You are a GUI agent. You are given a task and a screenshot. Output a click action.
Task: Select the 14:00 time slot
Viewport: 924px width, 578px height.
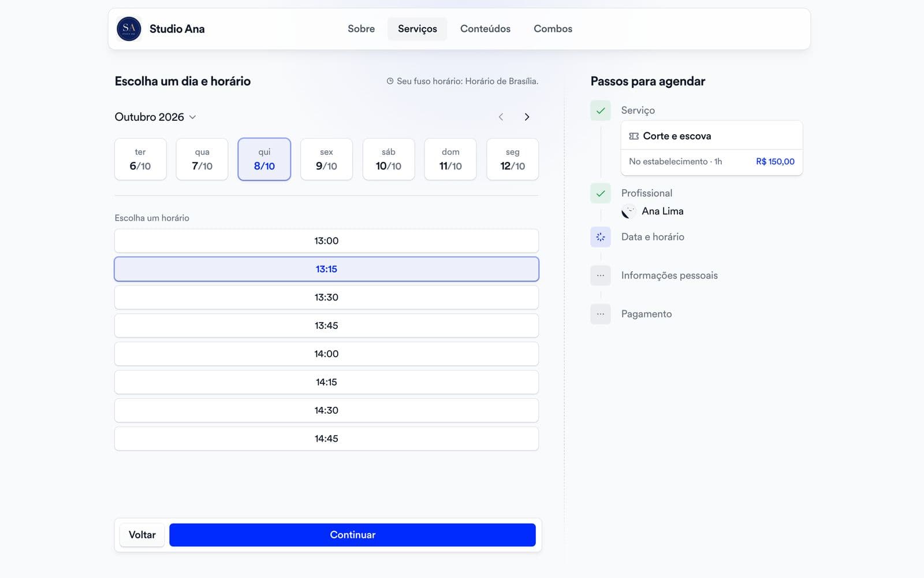coord(326,354)
